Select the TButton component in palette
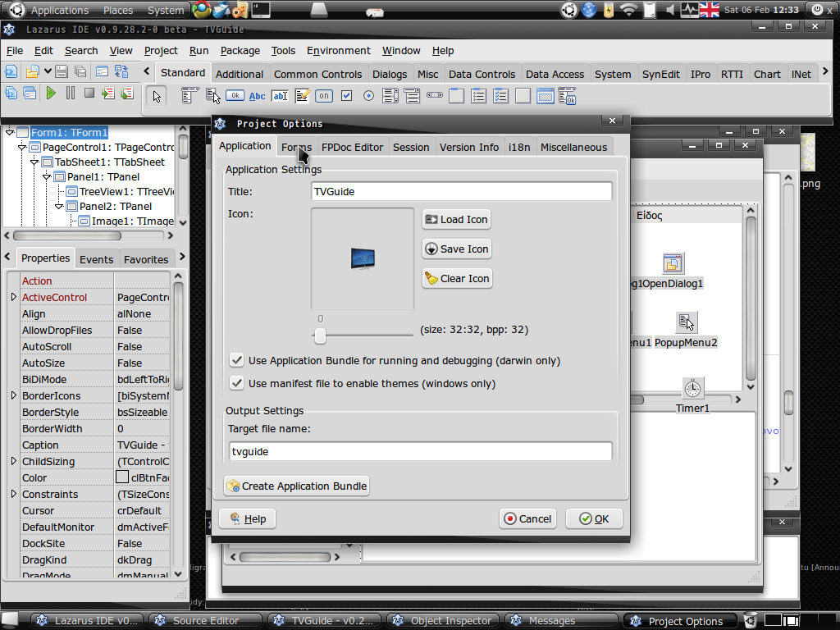Viewport: 840px width, 630px height. [x=235, y=96]
